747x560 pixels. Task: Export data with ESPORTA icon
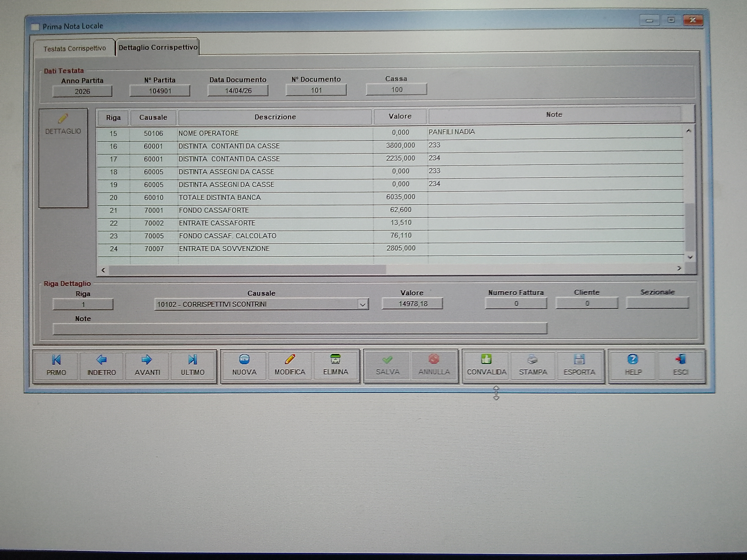tap(579, 359)
